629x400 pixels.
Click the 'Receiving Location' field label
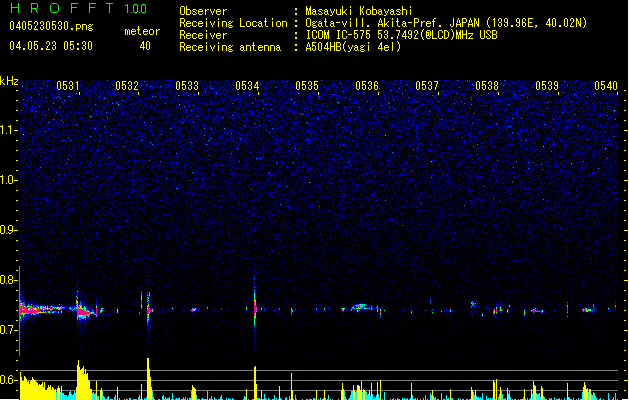(233, 23)
